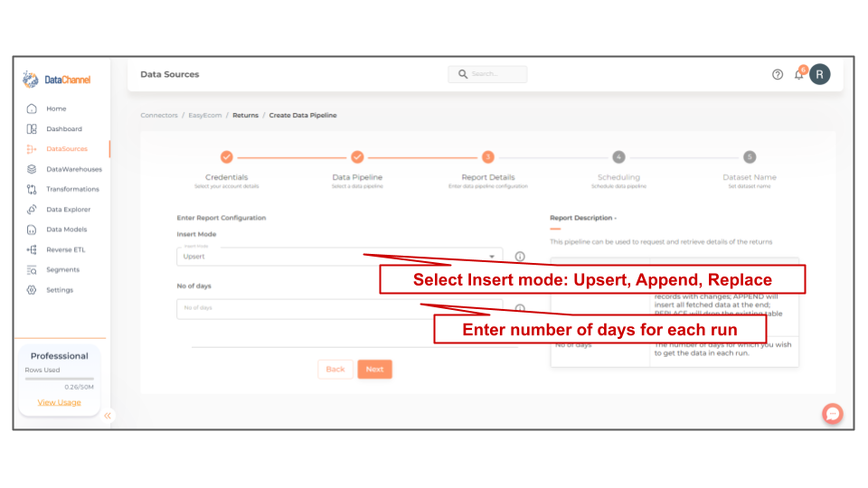Open DataWarehouses menu item
Screen dimensions: 868x488
74,169
